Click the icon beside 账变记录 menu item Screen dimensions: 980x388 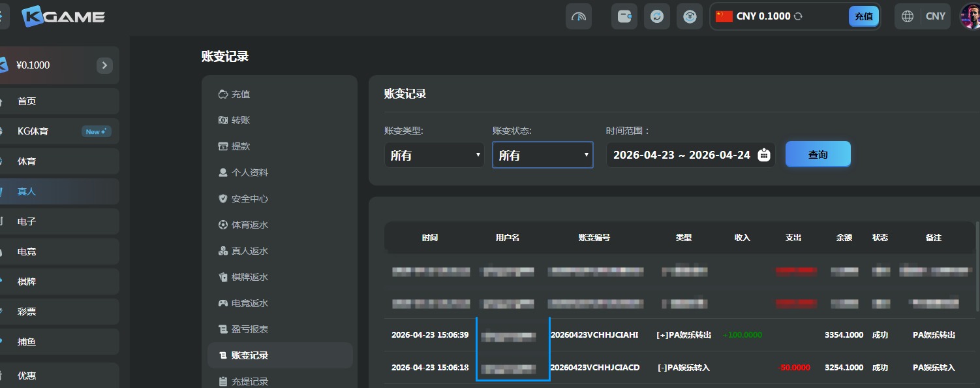point(223,355)
